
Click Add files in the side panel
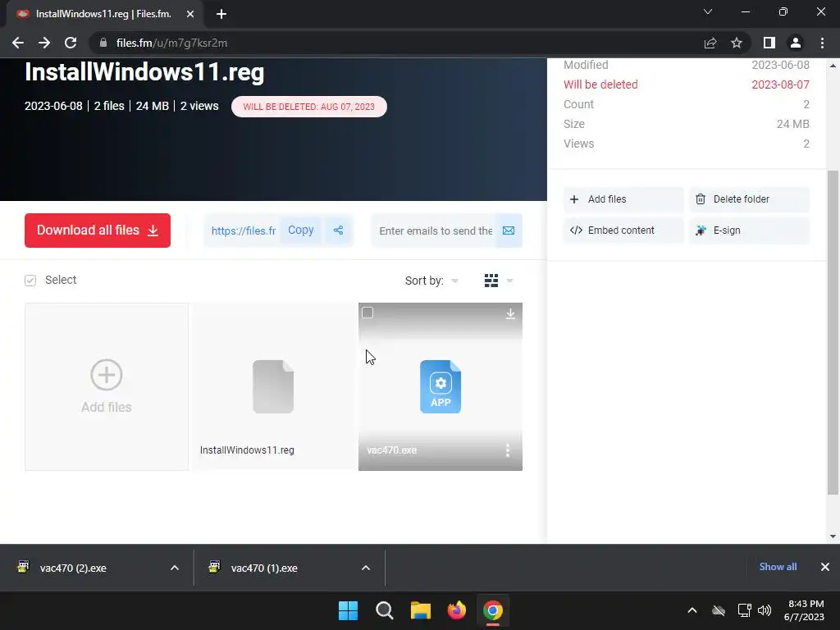[623, 199]
